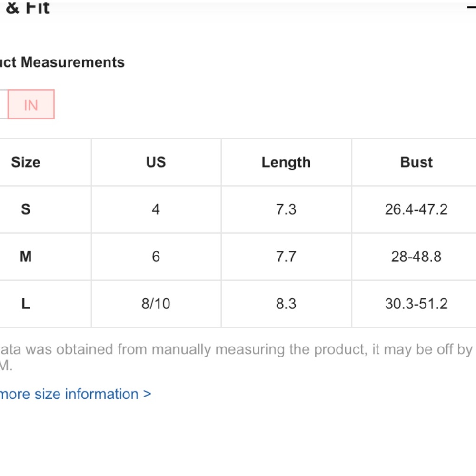
Task: Click the 7.3 length value
Action: click(x=286, y=209)
